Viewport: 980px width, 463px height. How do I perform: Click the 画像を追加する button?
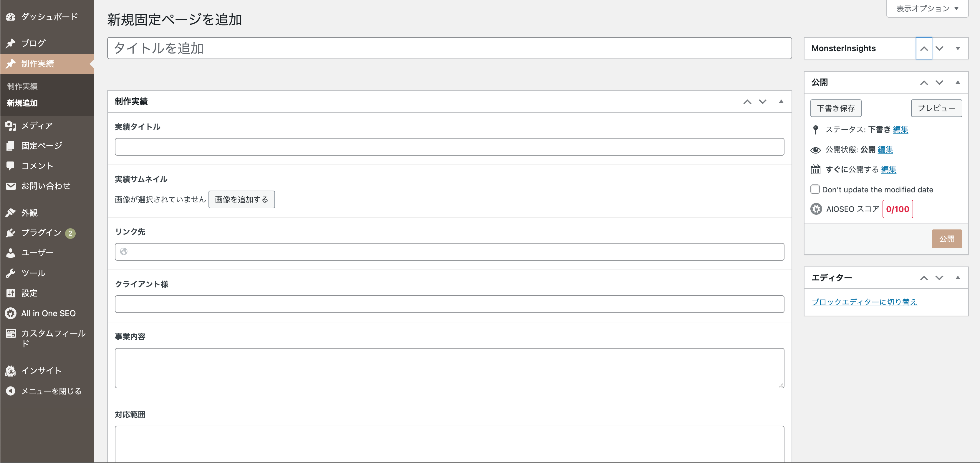[241, 199]
